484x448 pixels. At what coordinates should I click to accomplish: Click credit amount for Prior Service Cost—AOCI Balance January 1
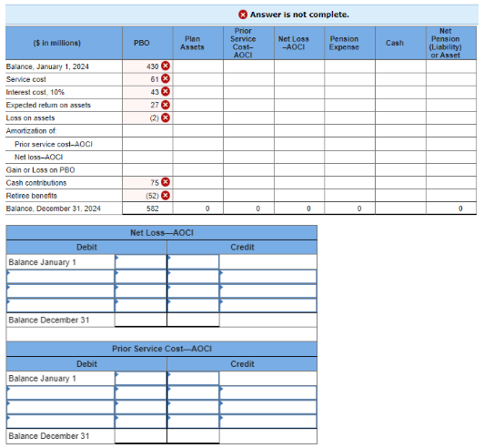[193, 379]
